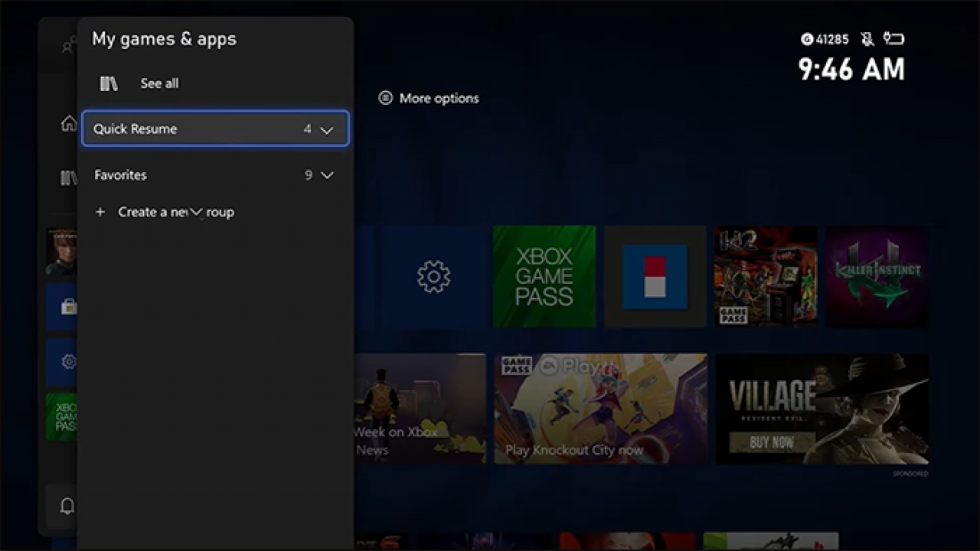Select the muted chat headset icon
Viewport: 980px width, 551px height.
pyautogui.click(x=866, y=39)
